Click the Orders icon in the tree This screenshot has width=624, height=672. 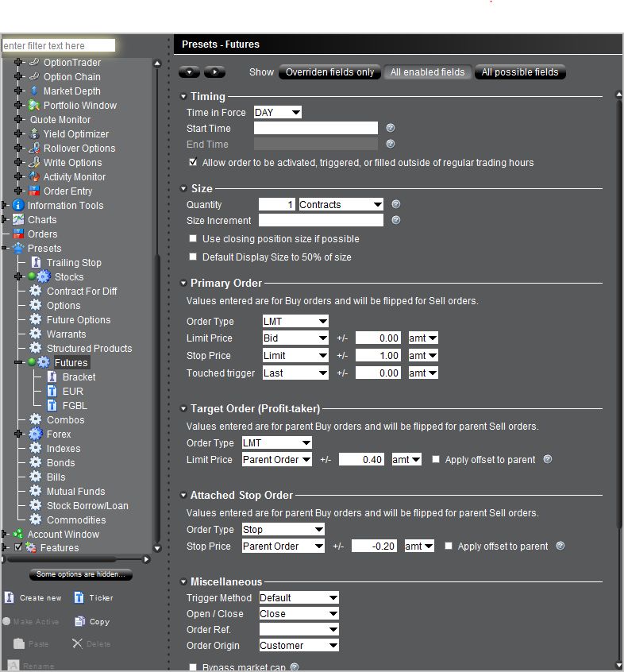click(x=18, y=234)
